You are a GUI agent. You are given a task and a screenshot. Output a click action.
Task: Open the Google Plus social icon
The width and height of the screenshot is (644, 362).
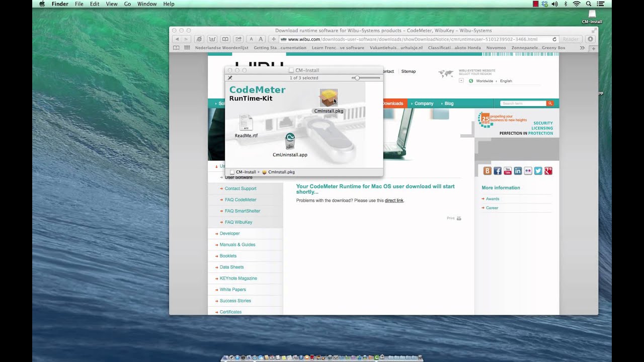click(x=548, y=171)
